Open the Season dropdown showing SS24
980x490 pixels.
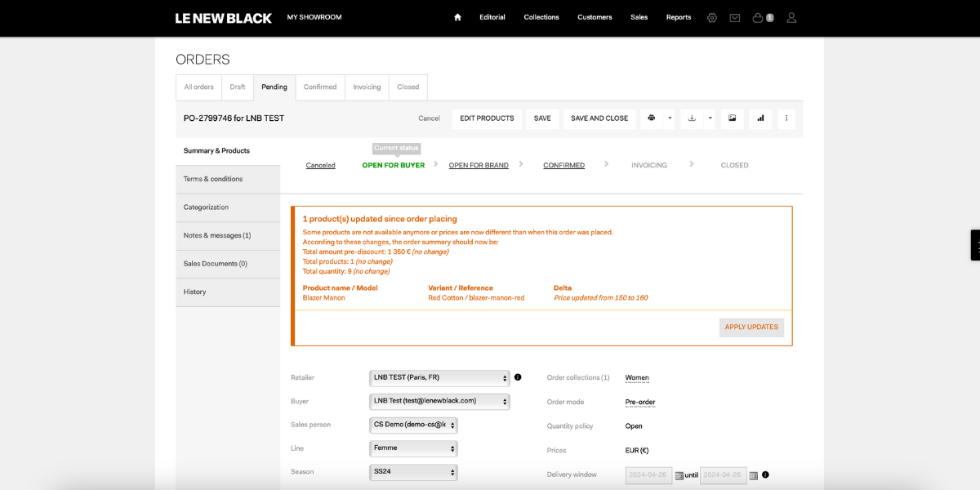point(413,472)
